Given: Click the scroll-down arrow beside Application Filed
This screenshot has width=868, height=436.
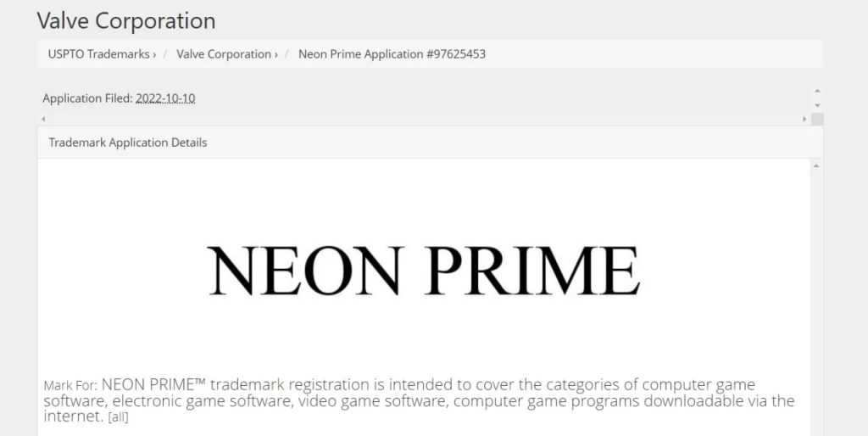Looking at the screenshot, I should tap(816, 104).
